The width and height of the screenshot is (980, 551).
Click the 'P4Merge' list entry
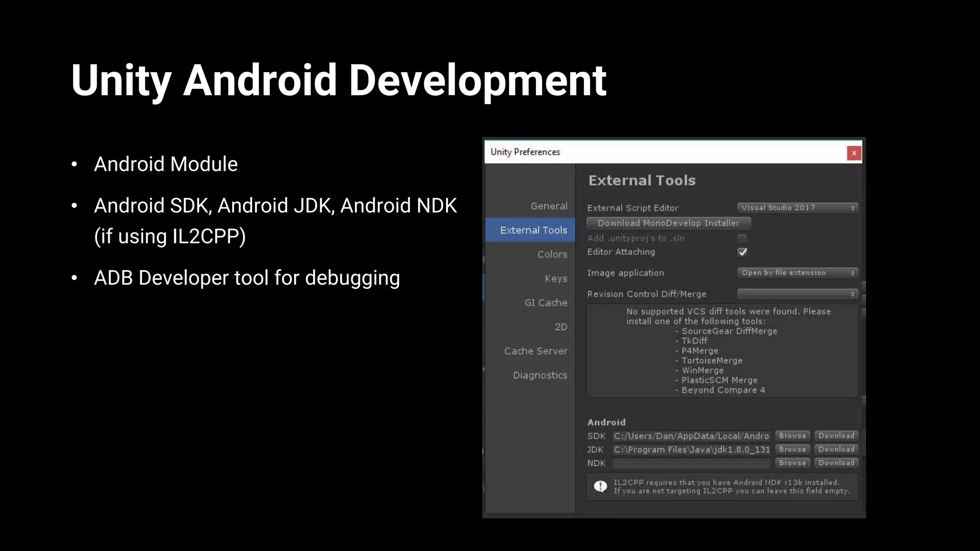tap(697, 351)
